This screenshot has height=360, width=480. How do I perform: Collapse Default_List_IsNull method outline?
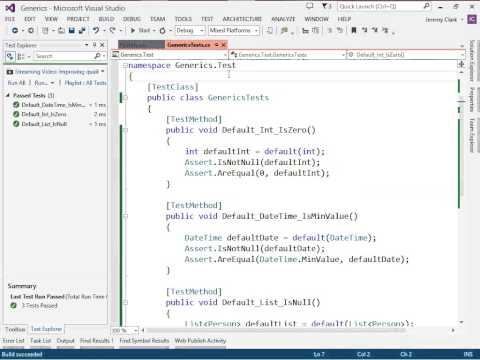coord(125,302)
